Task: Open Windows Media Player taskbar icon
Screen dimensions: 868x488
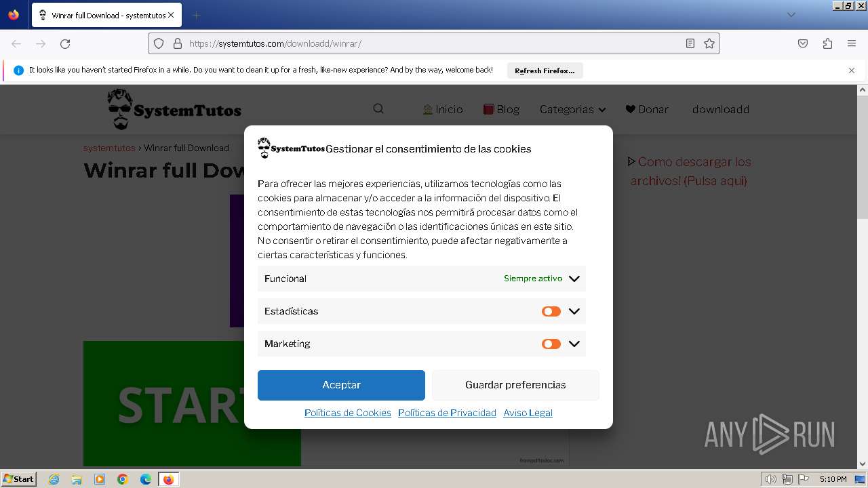Action: pyautogui.click(x=100, y=479)
